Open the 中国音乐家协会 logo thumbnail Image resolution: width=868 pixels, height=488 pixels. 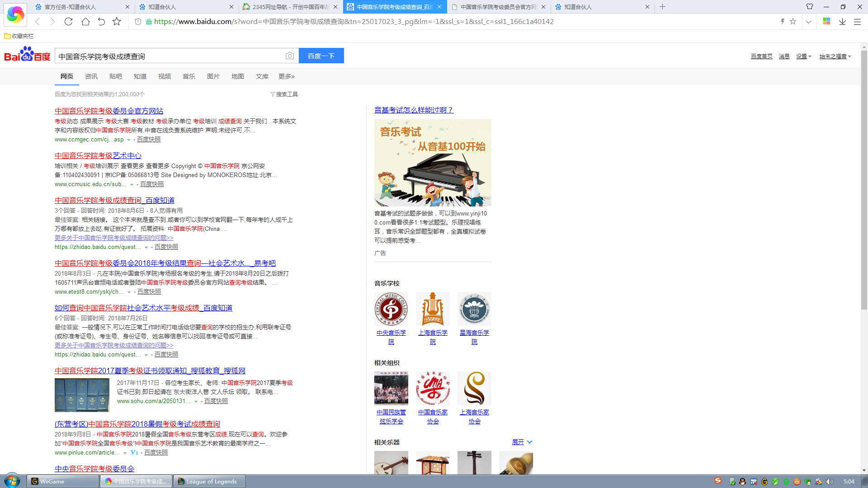pyautogui.click(x=433, y=388)
